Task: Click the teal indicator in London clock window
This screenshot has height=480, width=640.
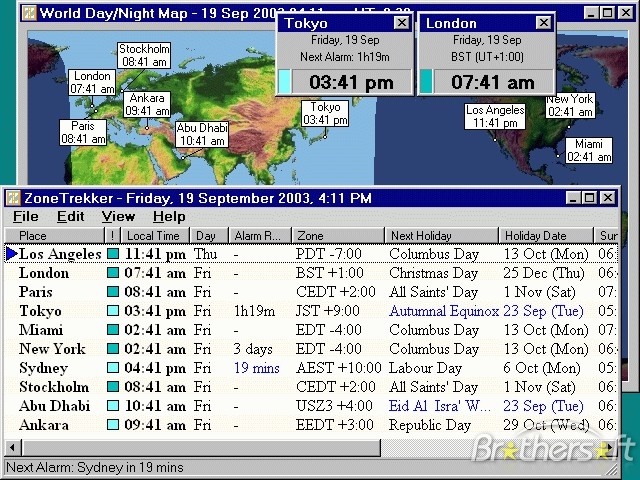Action: click(427, 81)
